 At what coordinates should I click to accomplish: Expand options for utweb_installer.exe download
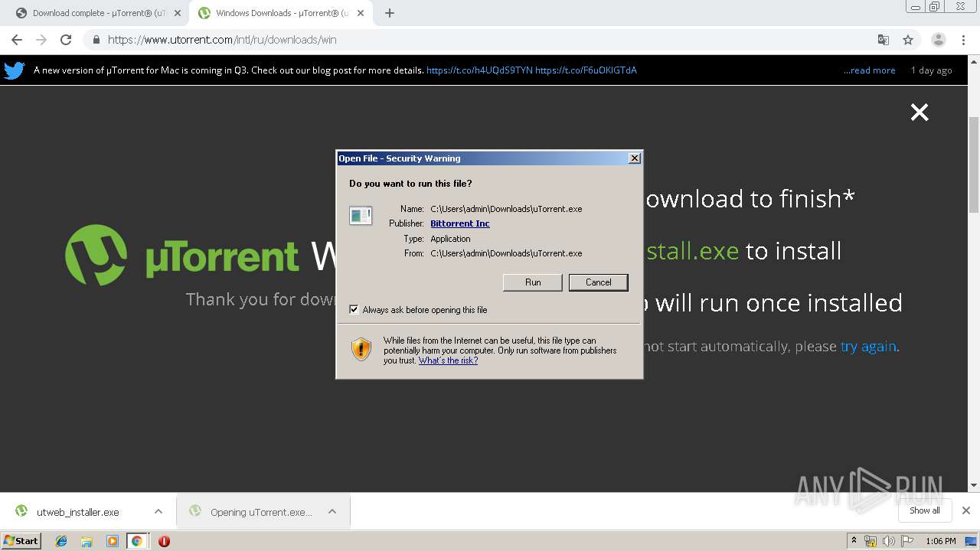pyautogui.click(x=158, y=512)
